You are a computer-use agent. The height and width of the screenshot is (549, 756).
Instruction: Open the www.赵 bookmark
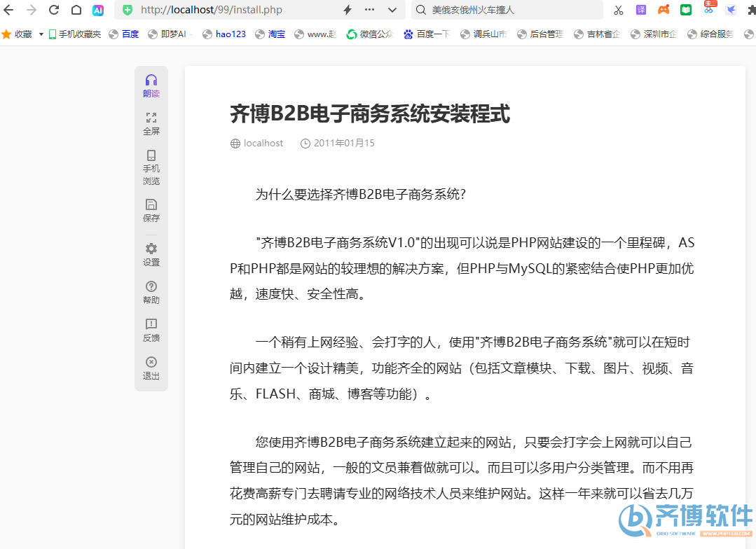coord(315,34)
